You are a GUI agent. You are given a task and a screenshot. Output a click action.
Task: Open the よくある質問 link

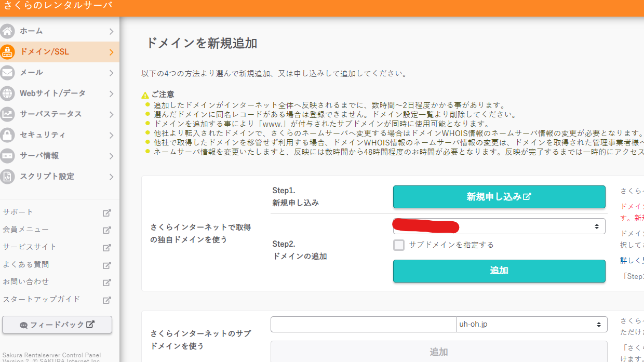(x=26, y=264)
